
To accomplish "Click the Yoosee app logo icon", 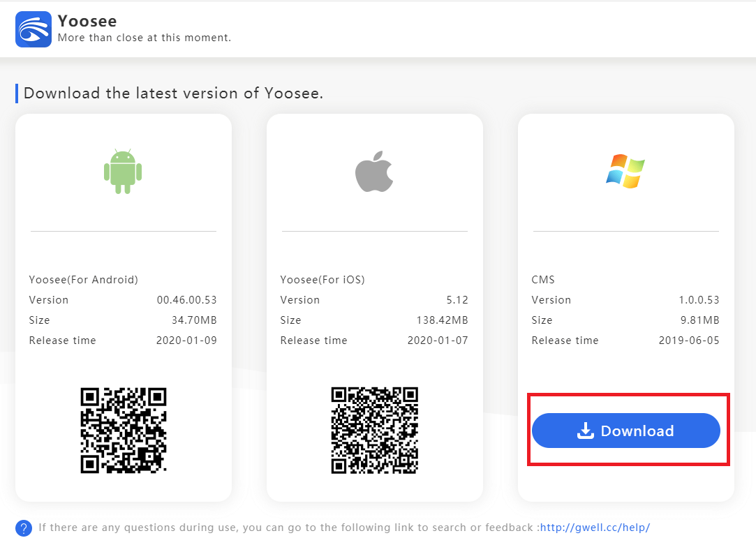I will (x=34, y=29).
